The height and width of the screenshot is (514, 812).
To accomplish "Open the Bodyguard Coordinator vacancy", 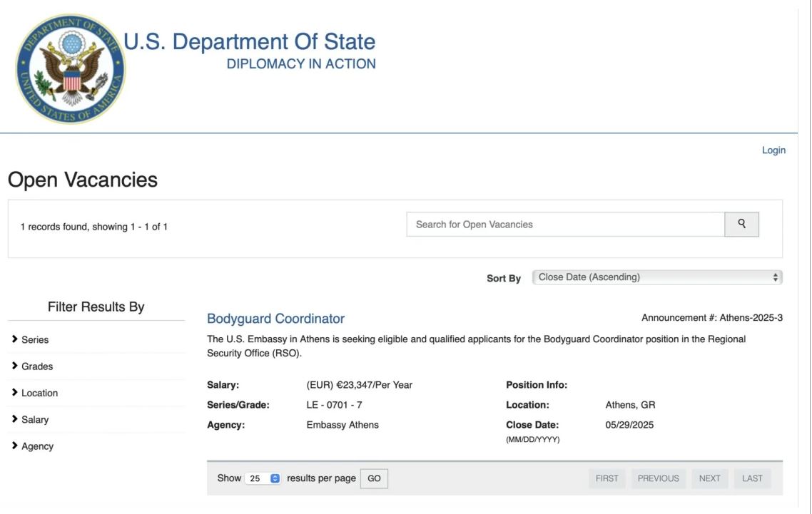I will coord(275,319).
